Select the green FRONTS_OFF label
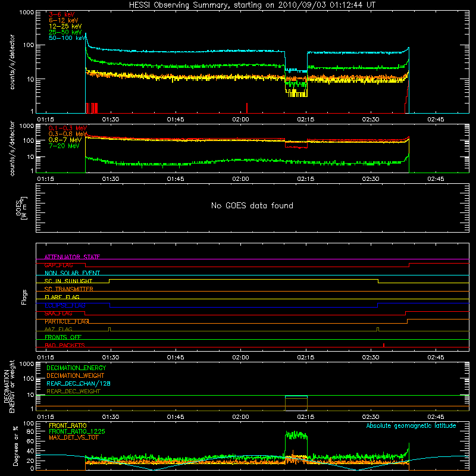This screenshot has width=476, height=476. (63, 337)
